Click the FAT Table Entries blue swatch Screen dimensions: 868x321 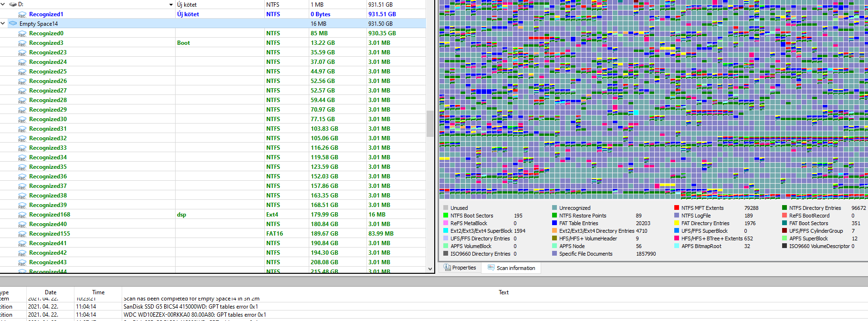[x=554, y=223]
